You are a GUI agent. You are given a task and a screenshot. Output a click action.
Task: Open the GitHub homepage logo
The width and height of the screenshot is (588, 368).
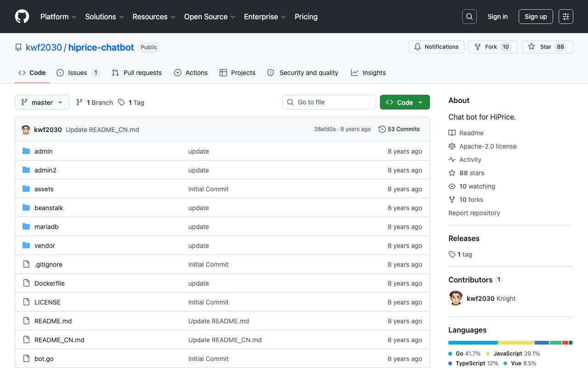[x=22, y=17]
